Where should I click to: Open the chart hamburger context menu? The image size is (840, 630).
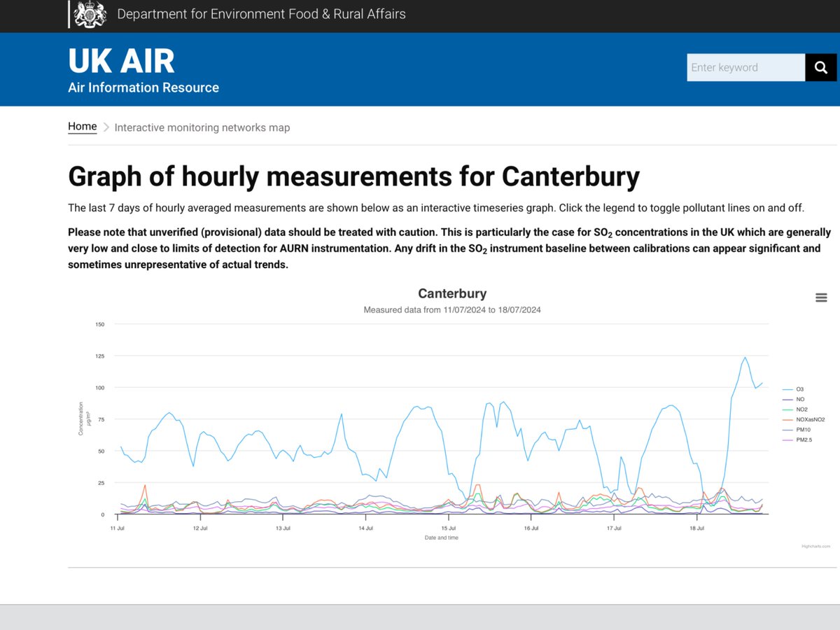[822, 297]
